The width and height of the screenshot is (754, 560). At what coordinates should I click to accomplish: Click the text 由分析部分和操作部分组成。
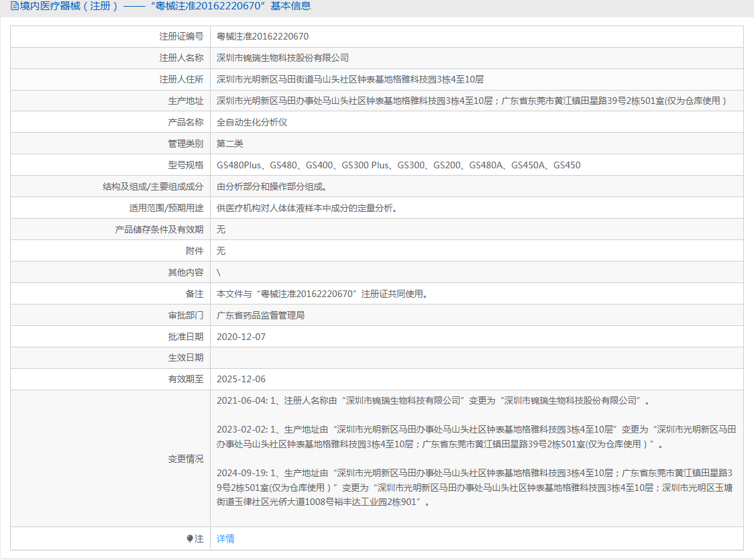tap(272, 187)
